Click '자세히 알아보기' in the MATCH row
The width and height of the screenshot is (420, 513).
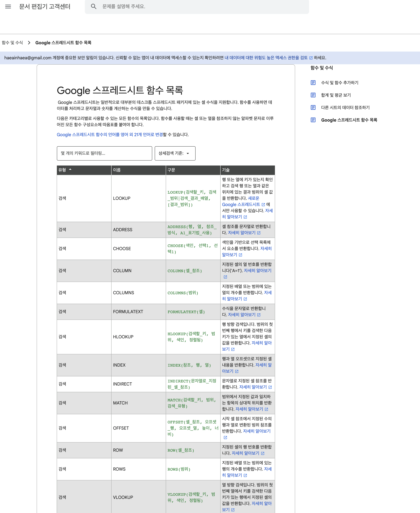(249, 409)
